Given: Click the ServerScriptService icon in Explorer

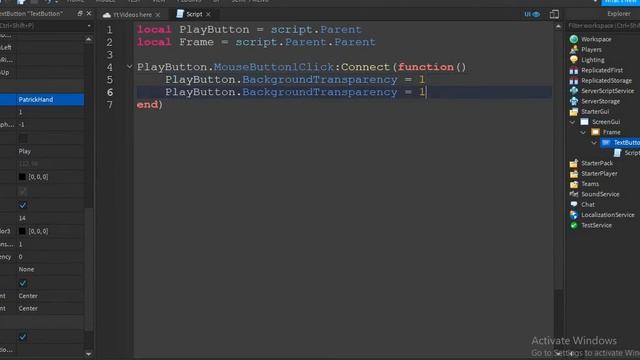Looking at the screenshot, I should (574, 91).
